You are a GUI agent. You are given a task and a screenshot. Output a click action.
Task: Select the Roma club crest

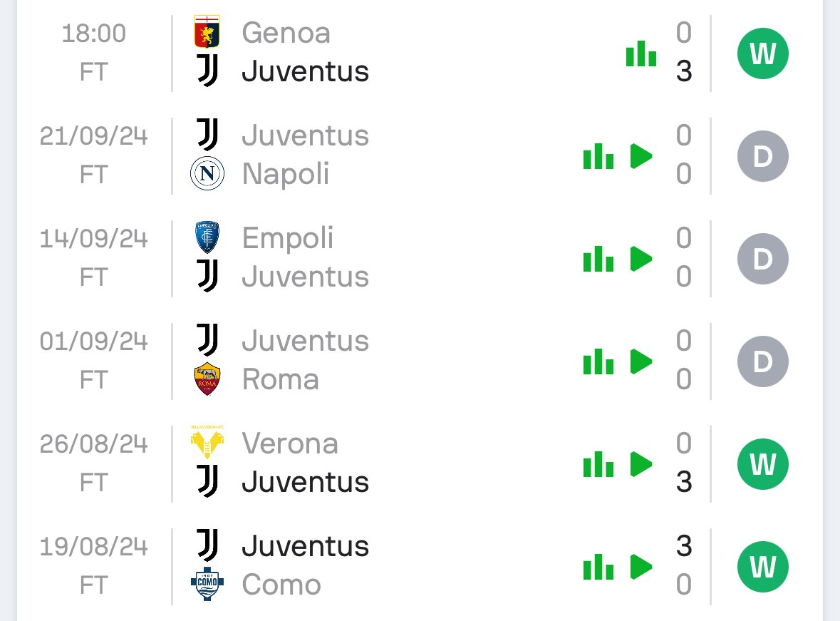207,379
